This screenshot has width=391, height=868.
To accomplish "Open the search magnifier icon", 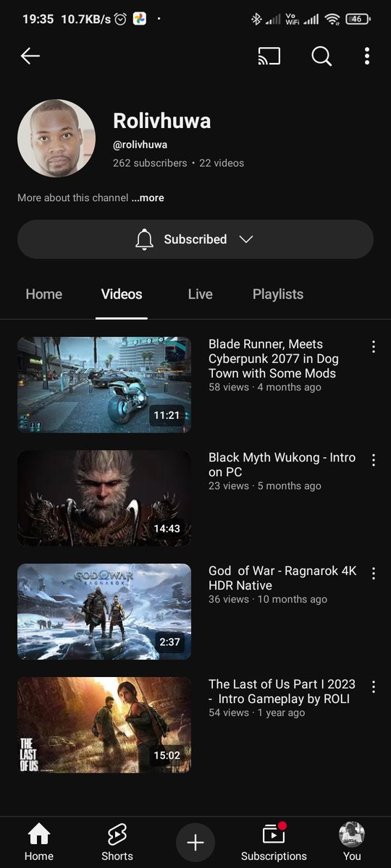I will coord(321,56).
